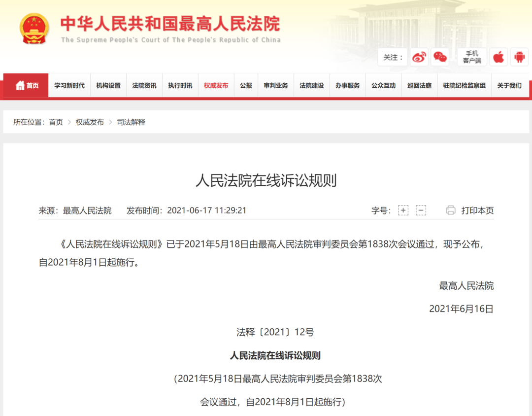Screen dimensions: 532x416
Task: Open the 学习新时代 menu
Action: (69, 86)
